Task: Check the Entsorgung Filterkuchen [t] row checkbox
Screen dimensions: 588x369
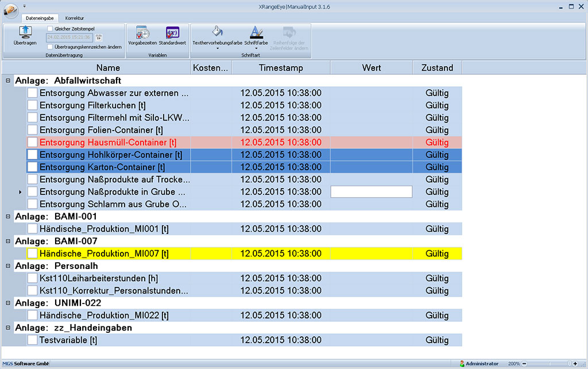Action: [33, 106]
